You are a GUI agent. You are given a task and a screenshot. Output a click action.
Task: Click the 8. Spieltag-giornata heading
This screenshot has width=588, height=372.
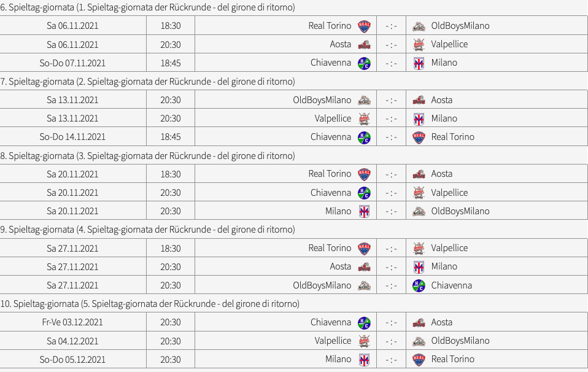(x=147, y=156)
